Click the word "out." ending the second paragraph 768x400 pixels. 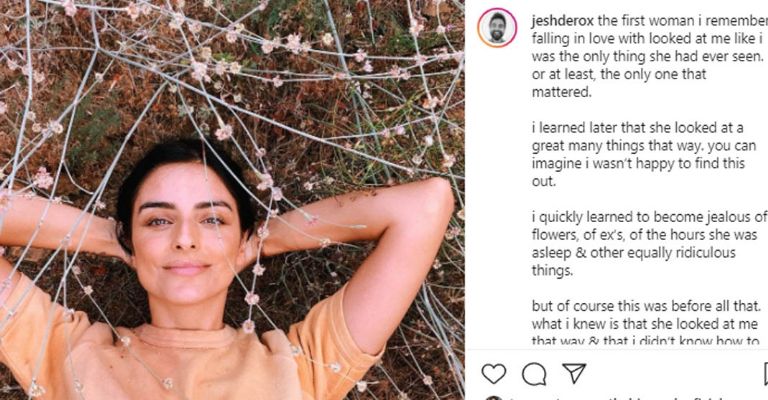coord(544,181)
